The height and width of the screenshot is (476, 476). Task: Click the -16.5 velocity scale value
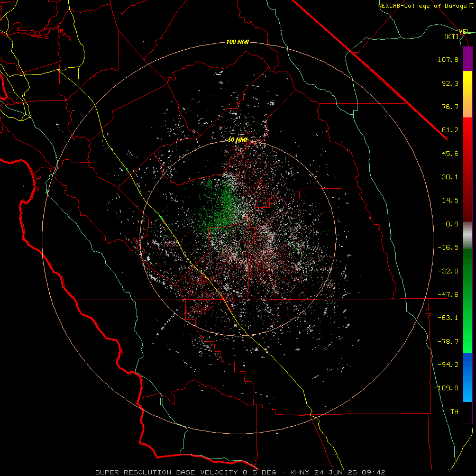tap(448, 248)
